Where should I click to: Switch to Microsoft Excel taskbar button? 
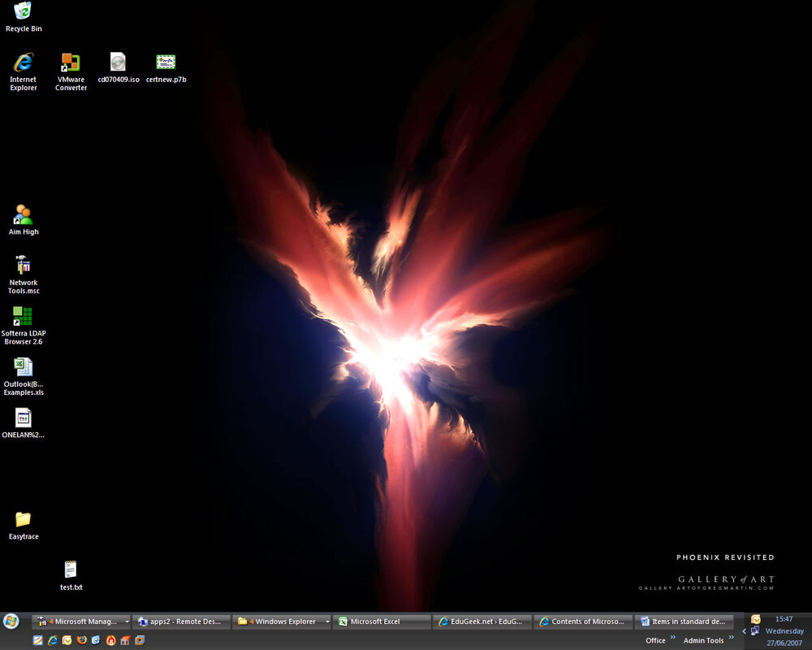(382, 622)
